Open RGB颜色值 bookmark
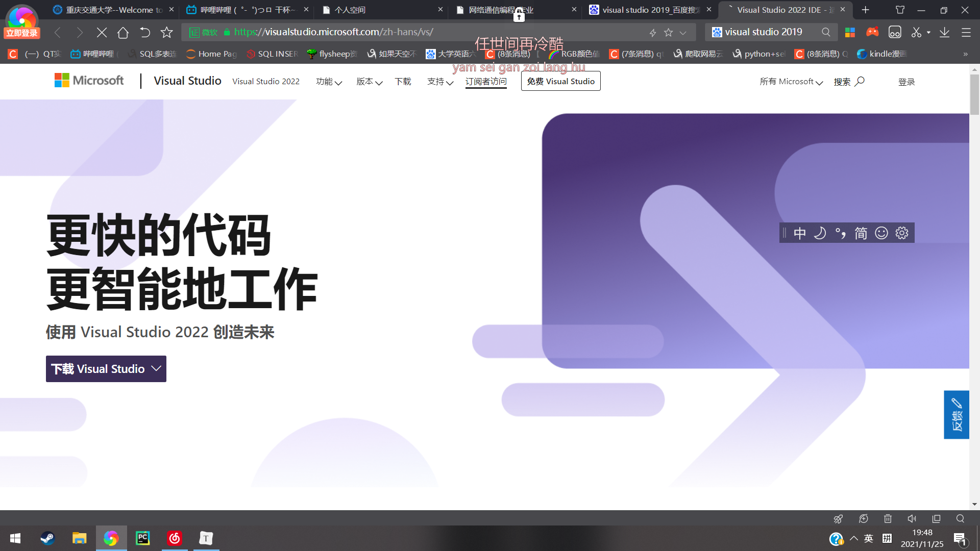The height and width of the screenshot is (551, 980). point(574,54)
